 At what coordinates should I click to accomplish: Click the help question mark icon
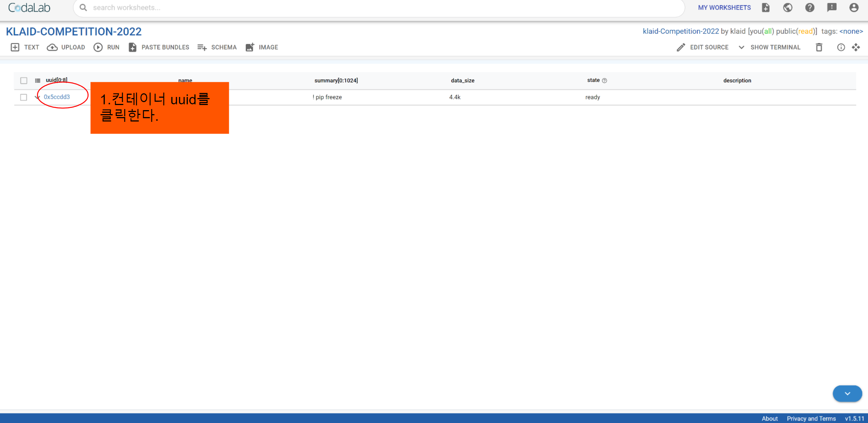click(810, 8)
